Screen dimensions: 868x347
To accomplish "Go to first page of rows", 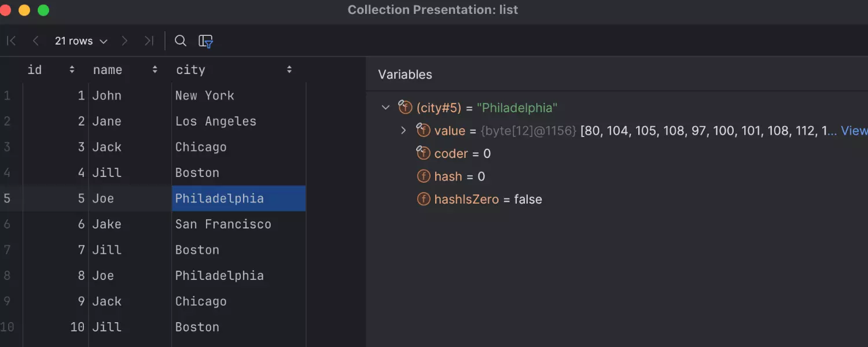I will [x=11, y=40].
